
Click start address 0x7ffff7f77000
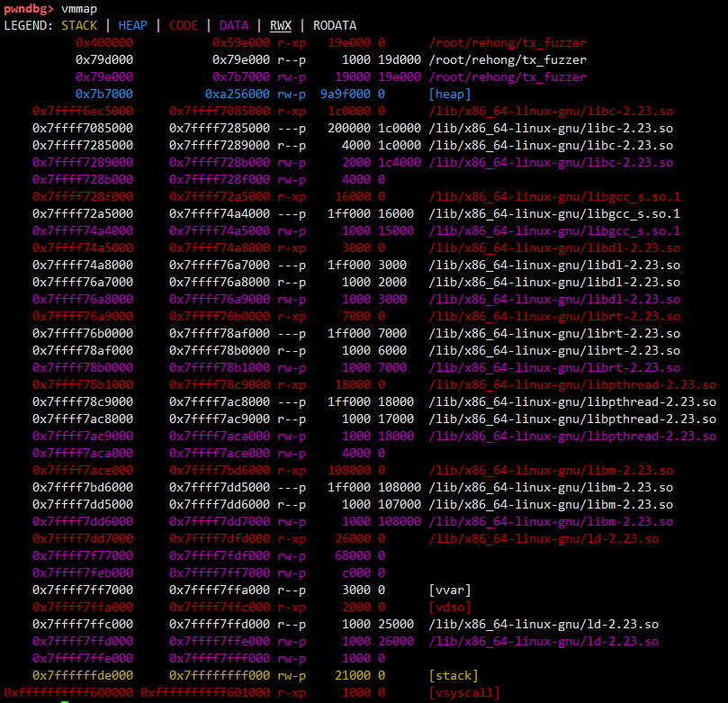point(83,555)
